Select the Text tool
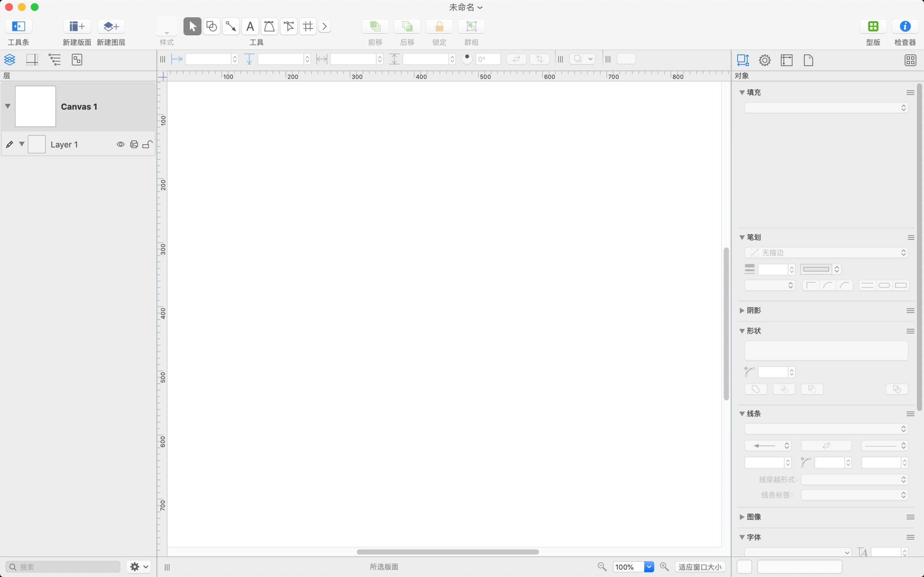 coord(250,26)
